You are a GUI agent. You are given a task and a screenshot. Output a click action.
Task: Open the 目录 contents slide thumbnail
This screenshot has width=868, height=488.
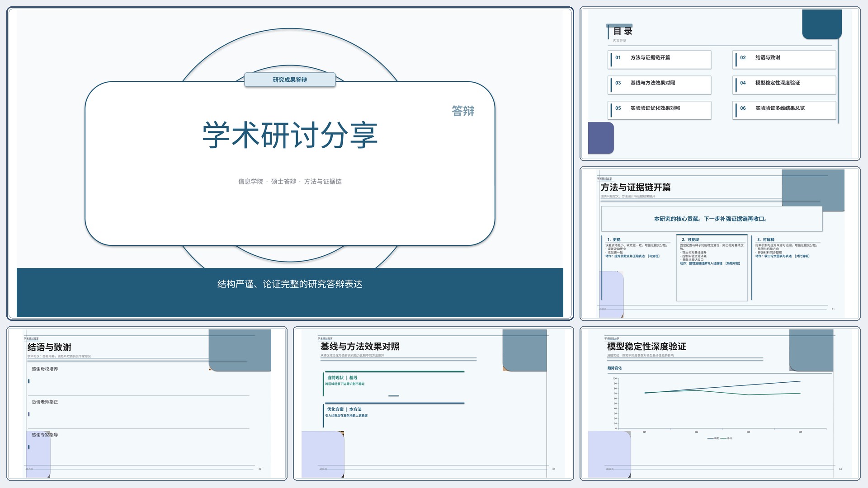click(x=720, y=84)
